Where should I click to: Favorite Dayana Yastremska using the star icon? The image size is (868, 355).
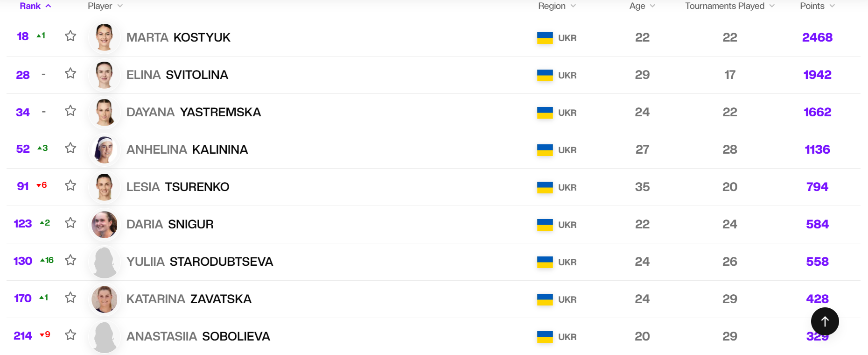(x=70, y=111)
